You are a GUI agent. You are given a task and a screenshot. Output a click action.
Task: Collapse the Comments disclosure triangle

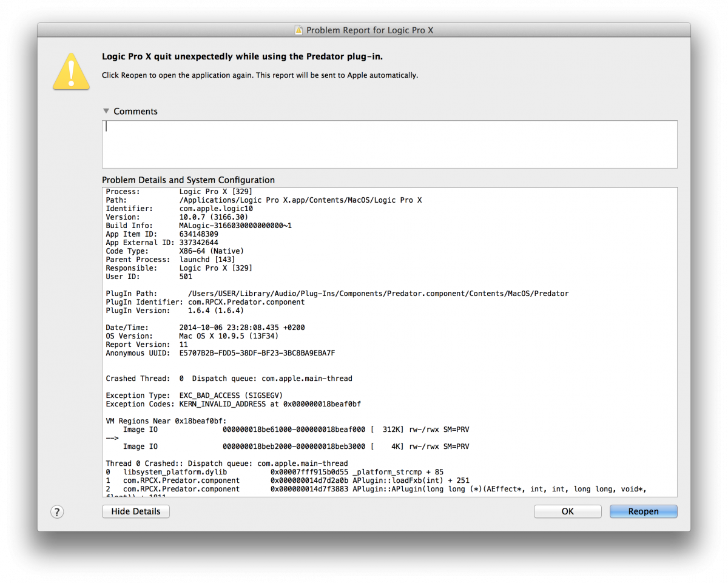click(x=106, y=111)
